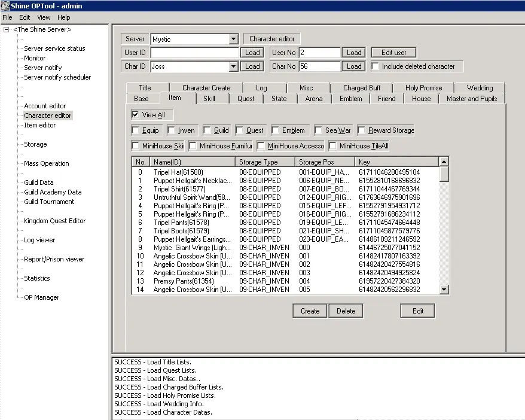
Task: Click the Delete button
Action: (x=346, y=311)
